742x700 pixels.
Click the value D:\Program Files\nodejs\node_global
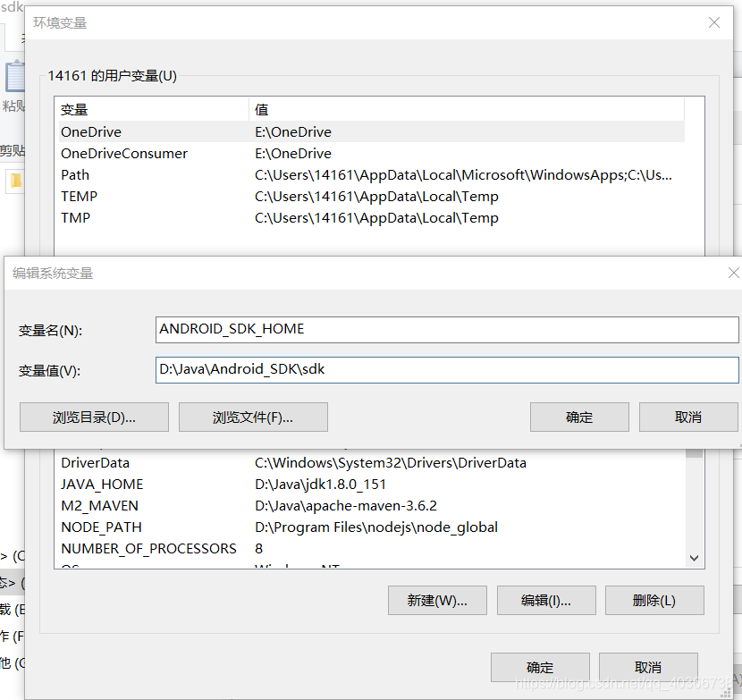376,527
